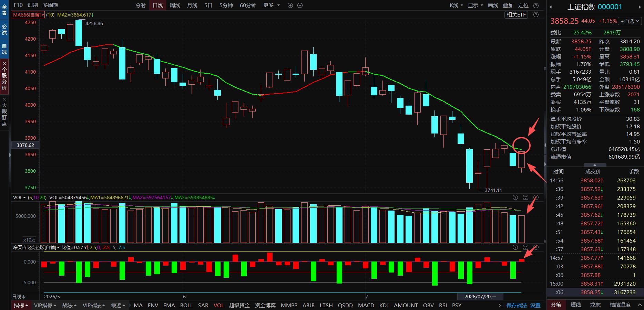
Task: Select the MACD indicator
Action: click(366, 305)
